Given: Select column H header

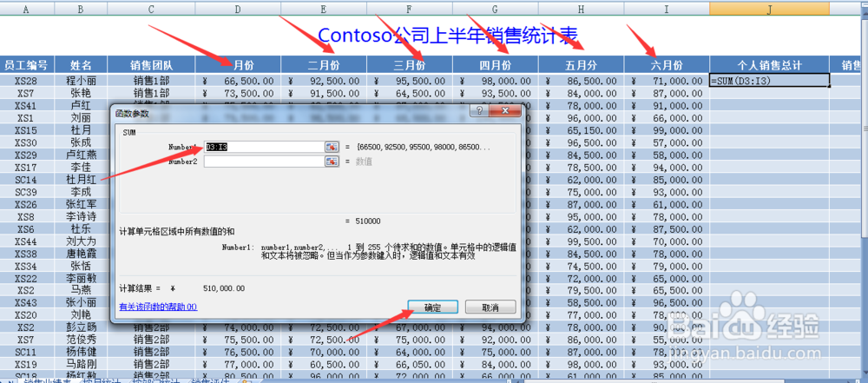Looking at the screenshot, I should pos(581,9).
